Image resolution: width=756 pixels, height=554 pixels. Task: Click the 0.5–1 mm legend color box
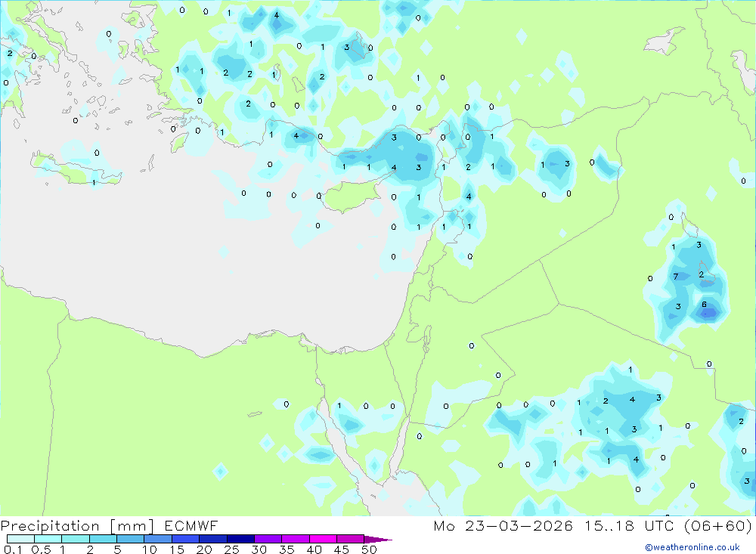(48, 539)
